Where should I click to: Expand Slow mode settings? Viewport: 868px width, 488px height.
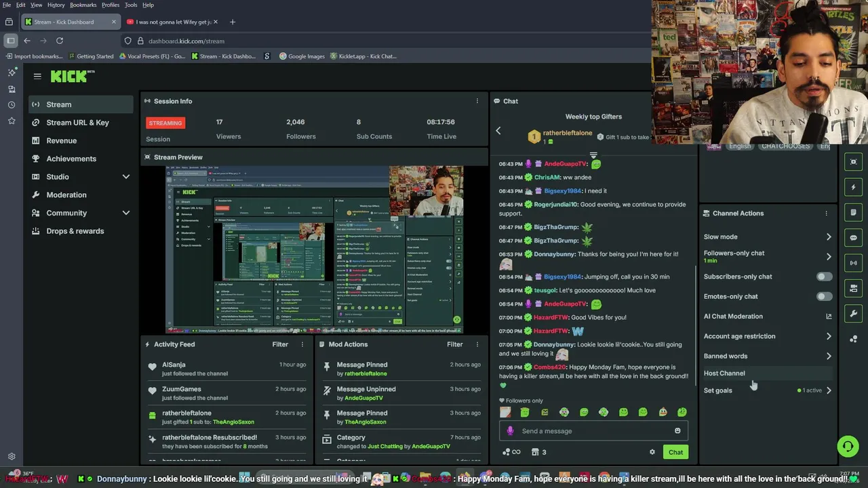click(829, 237)
